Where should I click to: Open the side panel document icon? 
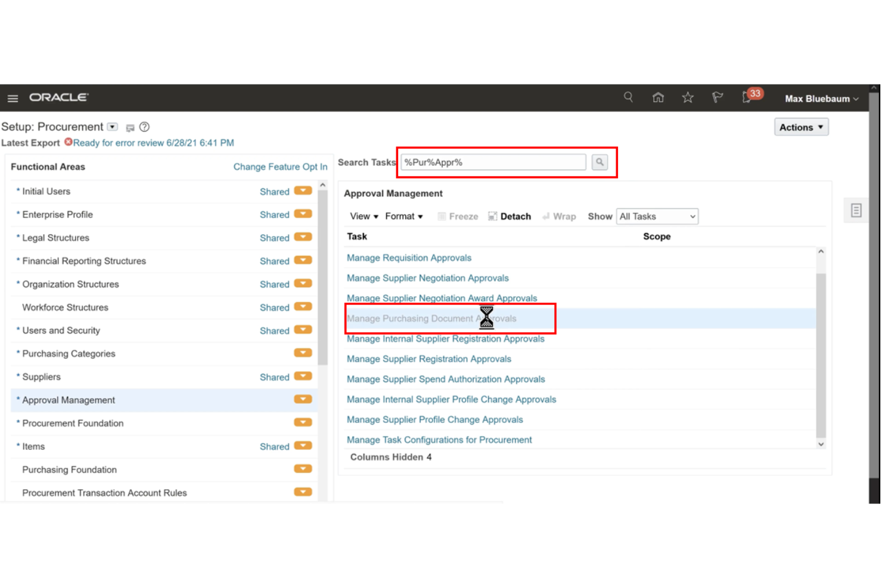(856, 210)
